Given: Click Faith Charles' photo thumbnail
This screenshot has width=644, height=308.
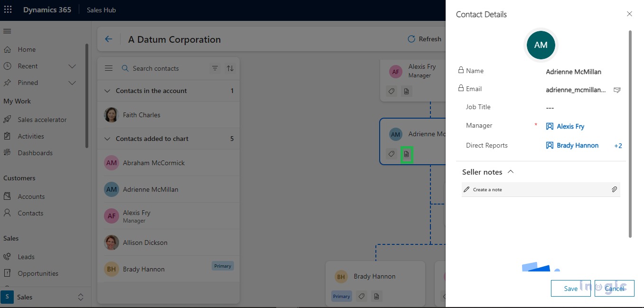Looking at the screenshot, I should pos(112,115).
